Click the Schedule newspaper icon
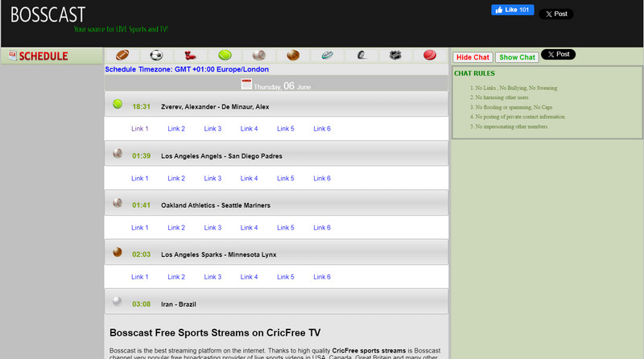644x359 pixels. coord(13,56)
